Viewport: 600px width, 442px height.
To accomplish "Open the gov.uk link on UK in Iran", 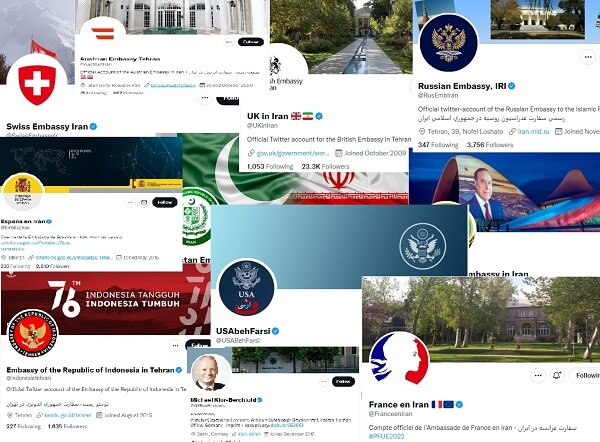I will (293, 153).
